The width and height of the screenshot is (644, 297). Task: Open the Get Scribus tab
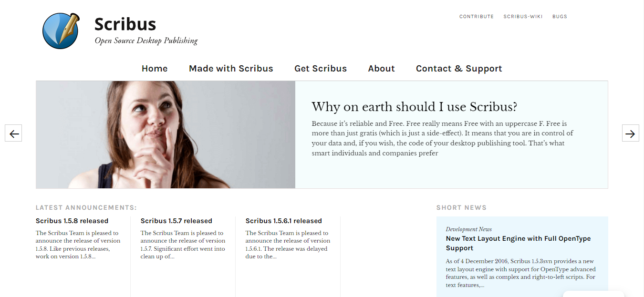tap(321, 68)
